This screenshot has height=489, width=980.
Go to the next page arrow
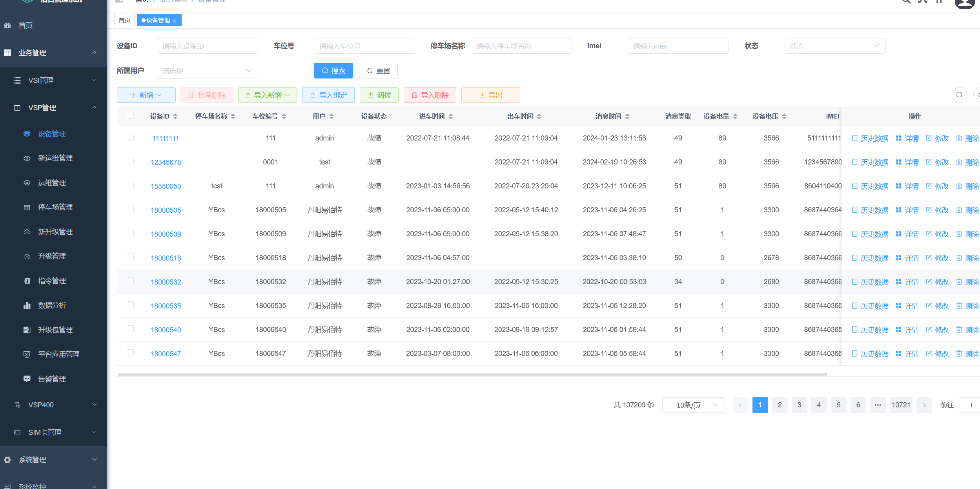924,405
